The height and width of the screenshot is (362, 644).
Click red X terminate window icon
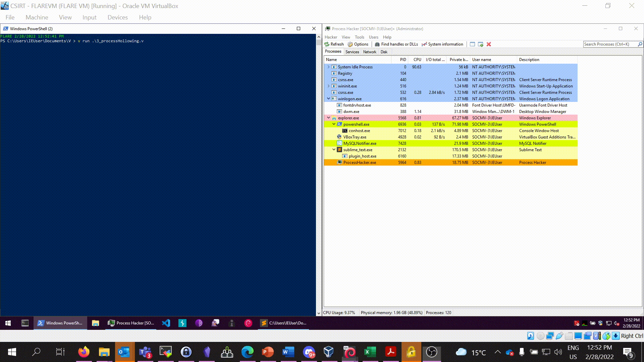pyautogui.click(x=489, y=44)
